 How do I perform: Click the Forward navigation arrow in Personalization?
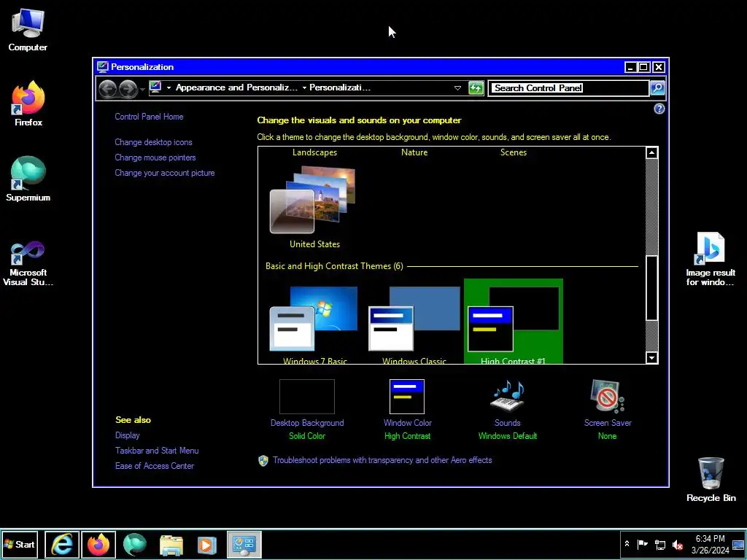pos(128,88)
